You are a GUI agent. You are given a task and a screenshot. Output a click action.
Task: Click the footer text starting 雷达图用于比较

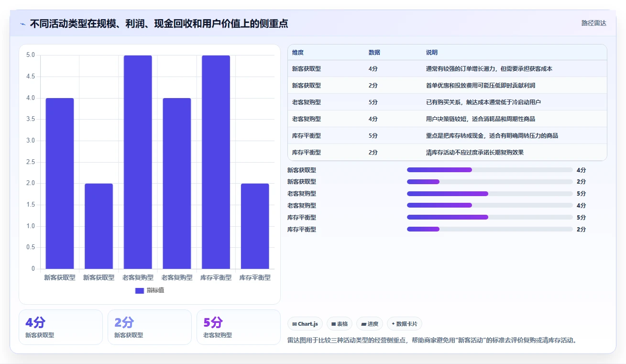433,341
